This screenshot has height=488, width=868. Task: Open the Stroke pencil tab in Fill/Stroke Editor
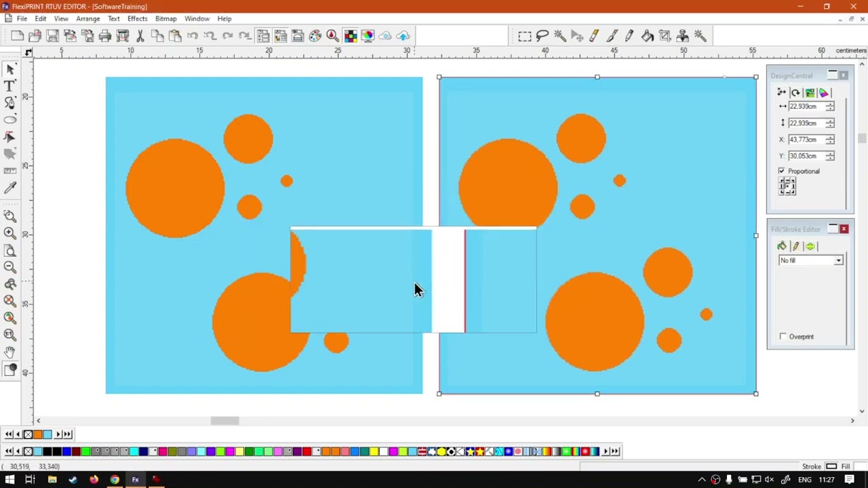795,246
